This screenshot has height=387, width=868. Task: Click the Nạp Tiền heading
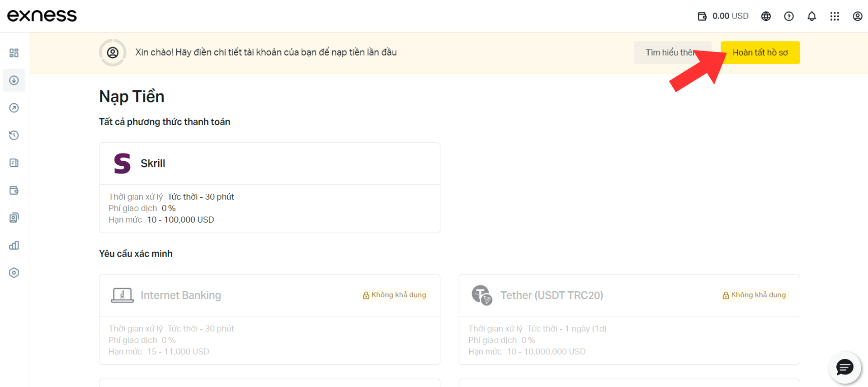(x=132, y=97)
